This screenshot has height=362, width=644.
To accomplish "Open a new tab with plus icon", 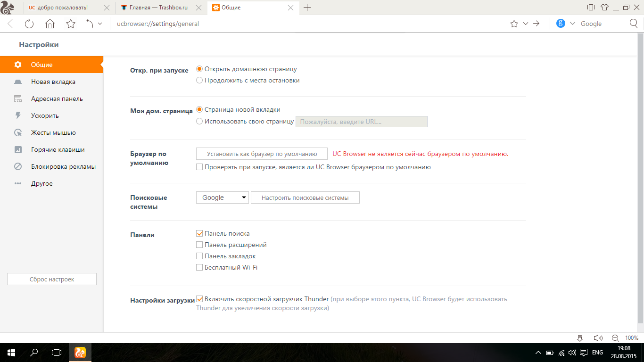I will point(307,8).
